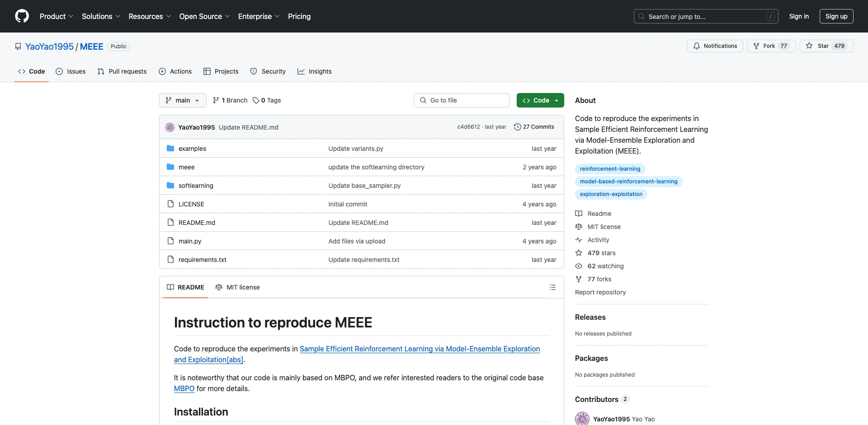Open the Product menu

(x=57, y=16)
